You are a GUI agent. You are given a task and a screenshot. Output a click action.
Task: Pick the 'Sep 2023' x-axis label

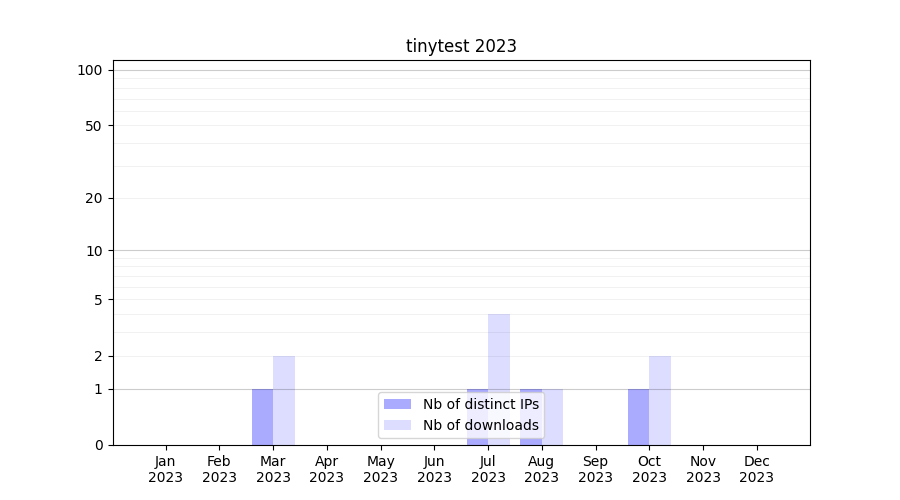tap(595, 469)
